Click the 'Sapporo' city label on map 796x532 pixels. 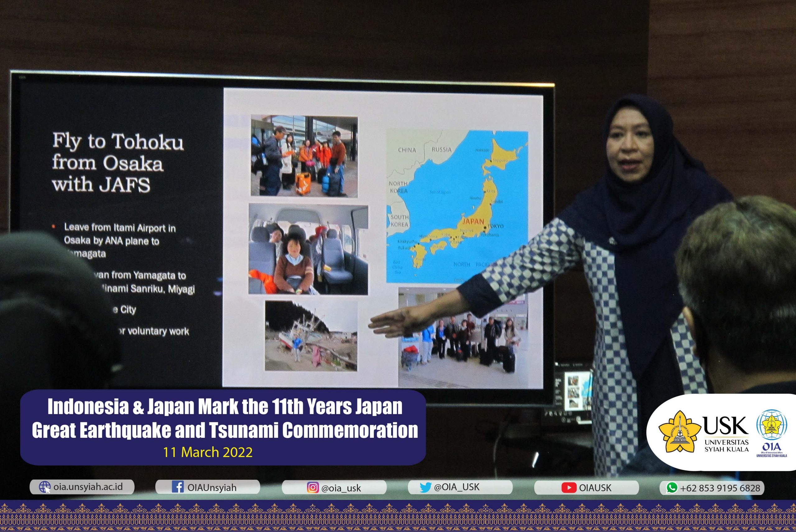tap(500, 160)
